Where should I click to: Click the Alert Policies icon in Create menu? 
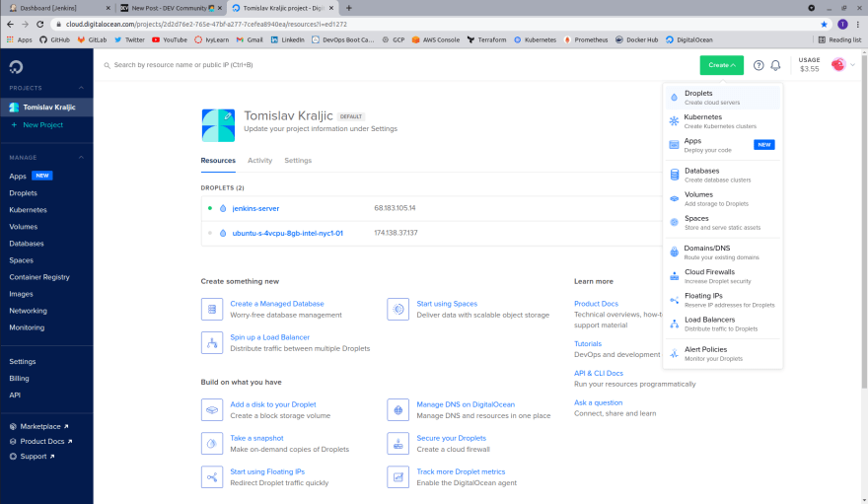point(675,353)
